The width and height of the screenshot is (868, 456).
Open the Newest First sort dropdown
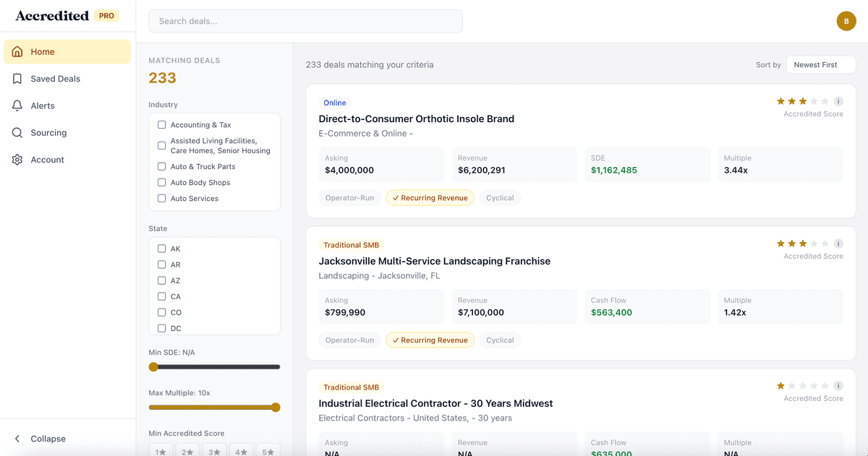820,64
